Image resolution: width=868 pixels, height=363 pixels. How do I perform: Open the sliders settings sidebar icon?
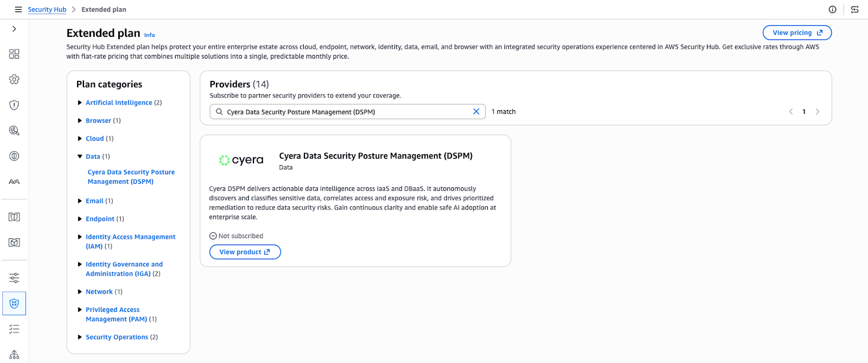(14, 278)
